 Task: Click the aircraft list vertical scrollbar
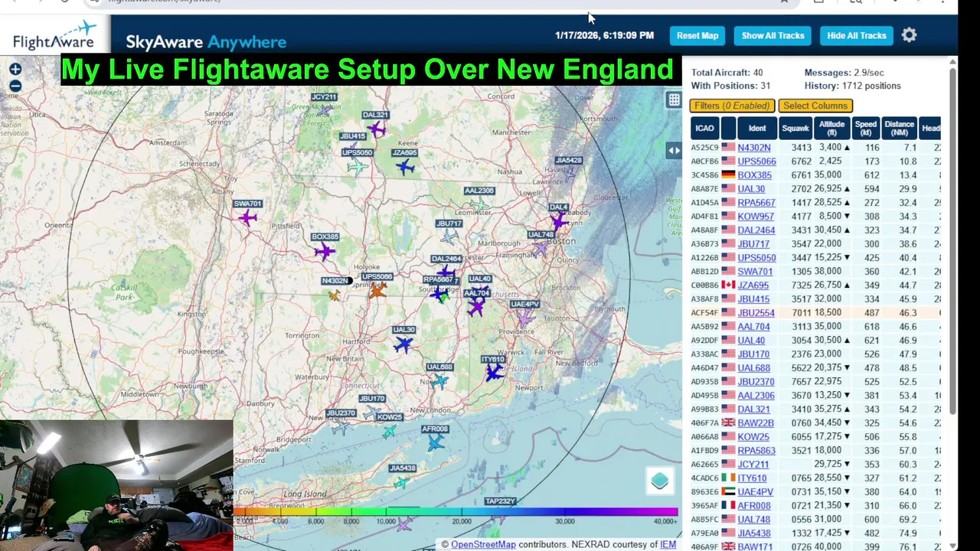tap(952, 241)
